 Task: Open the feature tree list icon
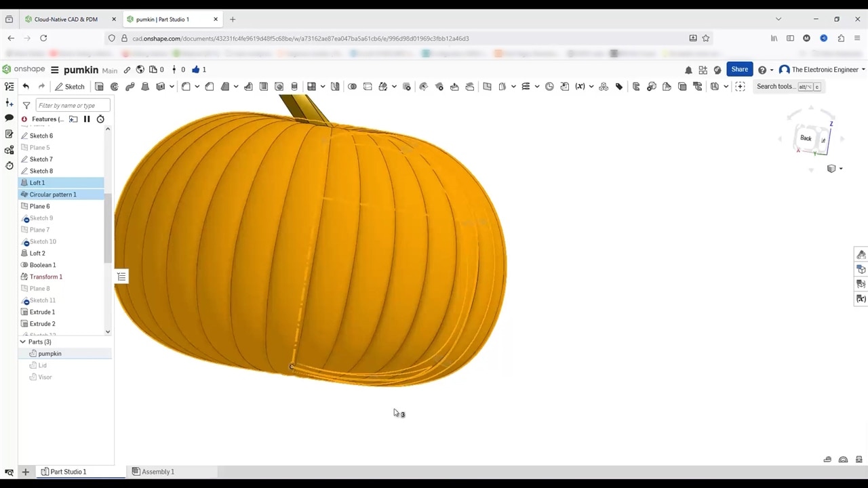(x=9, y=86)
